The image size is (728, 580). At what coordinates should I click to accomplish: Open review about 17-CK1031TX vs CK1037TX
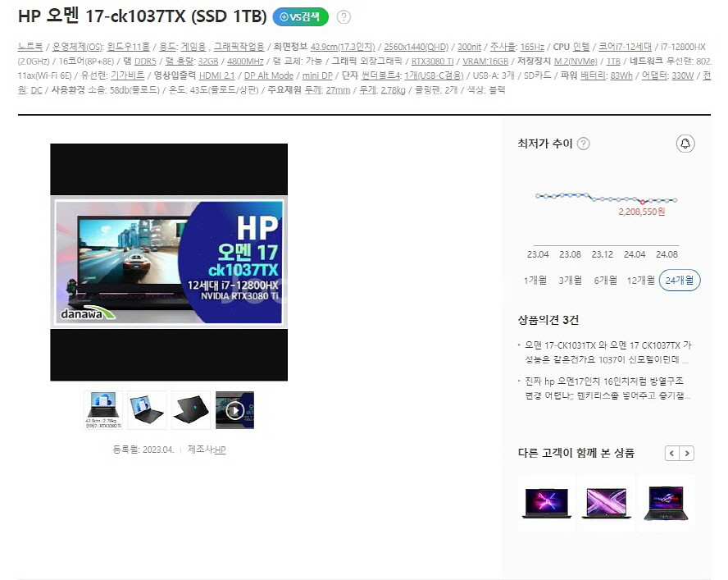coord(607,352)
